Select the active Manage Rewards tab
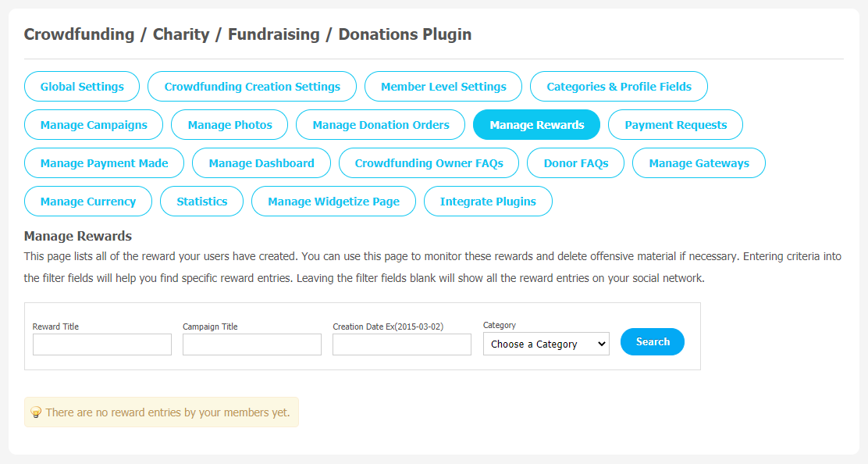Screen dimensions: 868x464 point(536,124)
